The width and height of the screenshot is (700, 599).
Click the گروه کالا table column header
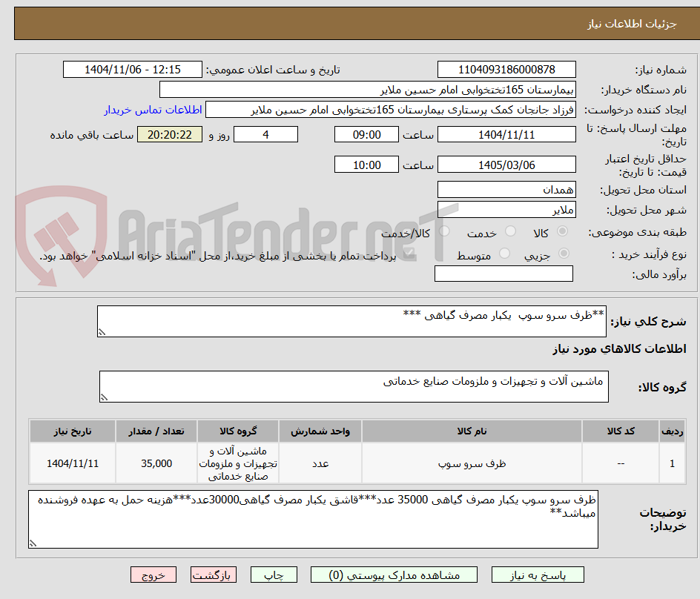pyautogui.click(x=238, y=431)
